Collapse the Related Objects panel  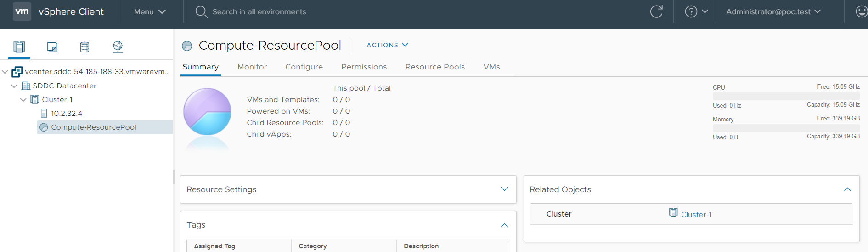(x=847, y=189)
